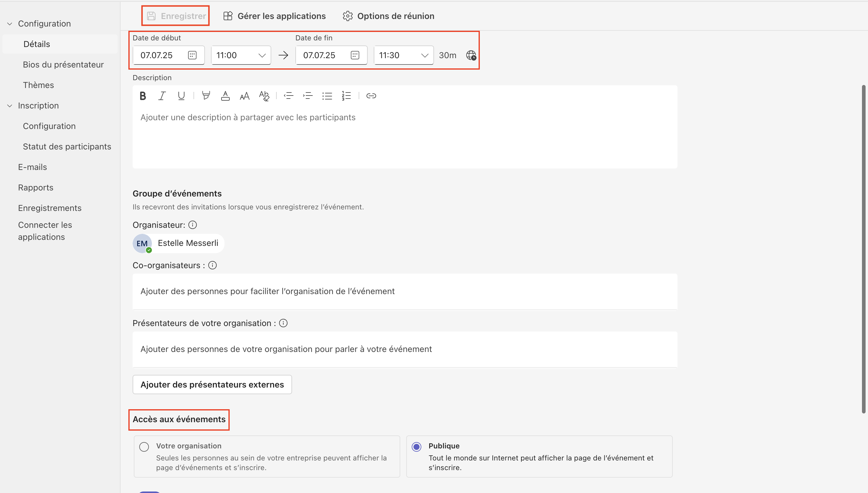Screen dimensions: 868x493
Task: Click the Co-organisateurs input field
Action: click(x=404, y=291)
